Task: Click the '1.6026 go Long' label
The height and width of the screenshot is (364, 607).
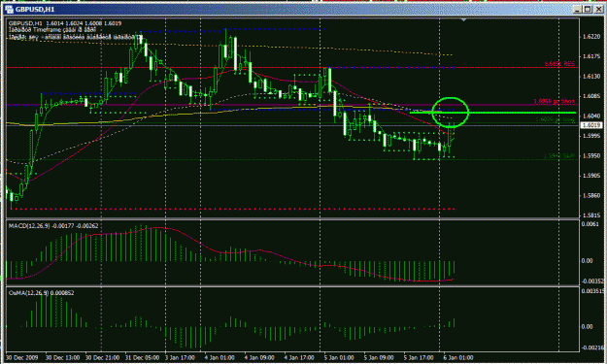Action: tap(556, 119)
